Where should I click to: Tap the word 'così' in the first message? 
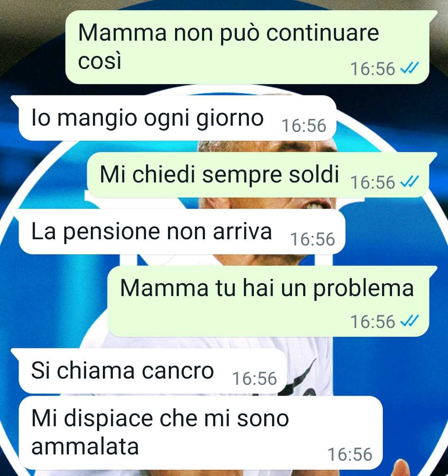[100, 61]
